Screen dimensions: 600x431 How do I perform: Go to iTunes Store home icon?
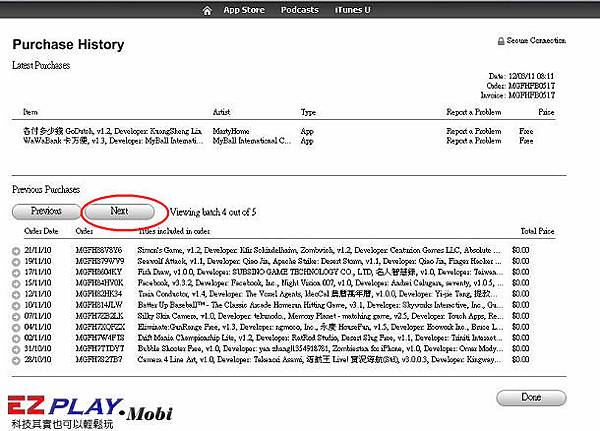pyautogui.click(x=207, y=10)
